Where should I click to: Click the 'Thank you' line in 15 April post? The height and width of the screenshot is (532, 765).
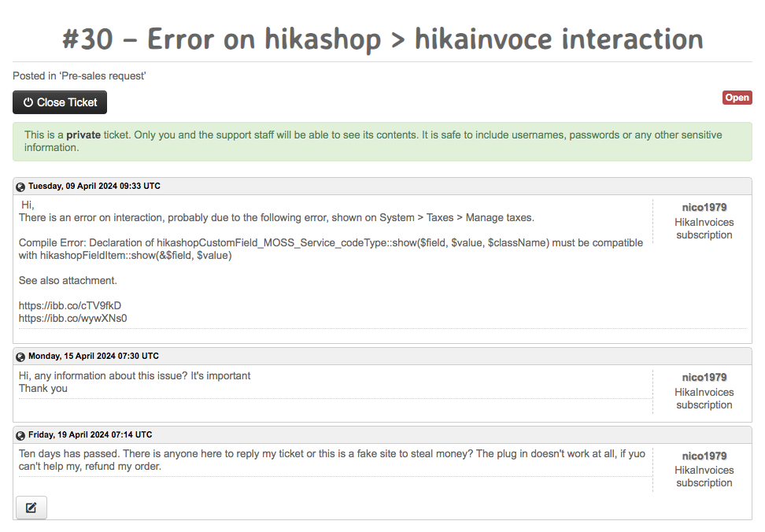[43, 389]
